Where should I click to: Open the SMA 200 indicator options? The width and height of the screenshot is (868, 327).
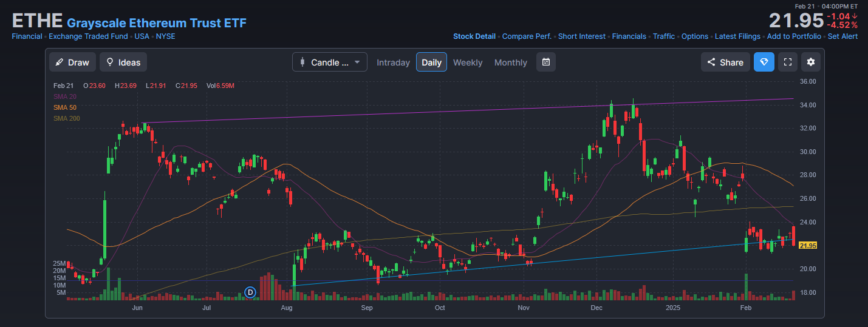pyautogui.click(x=66, y=118)
